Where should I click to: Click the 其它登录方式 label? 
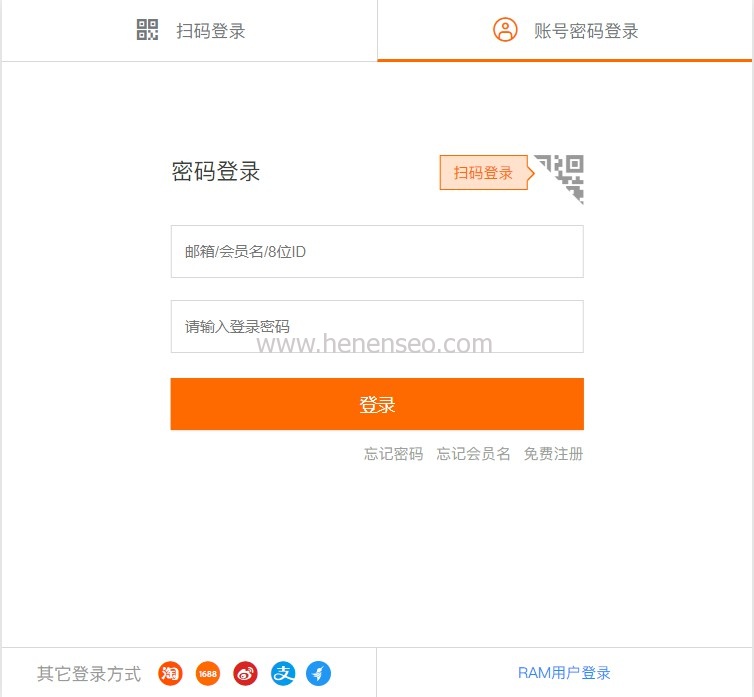point(89,673)
